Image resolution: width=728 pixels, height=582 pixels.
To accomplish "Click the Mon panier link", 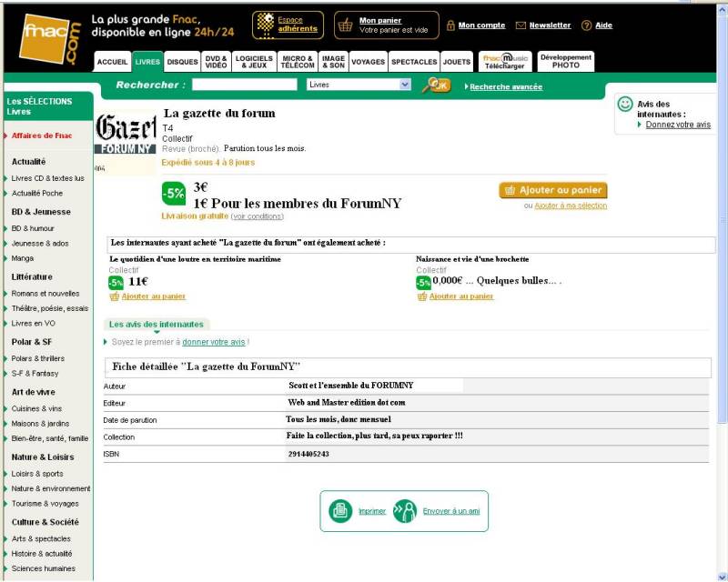I will point(380,20).
